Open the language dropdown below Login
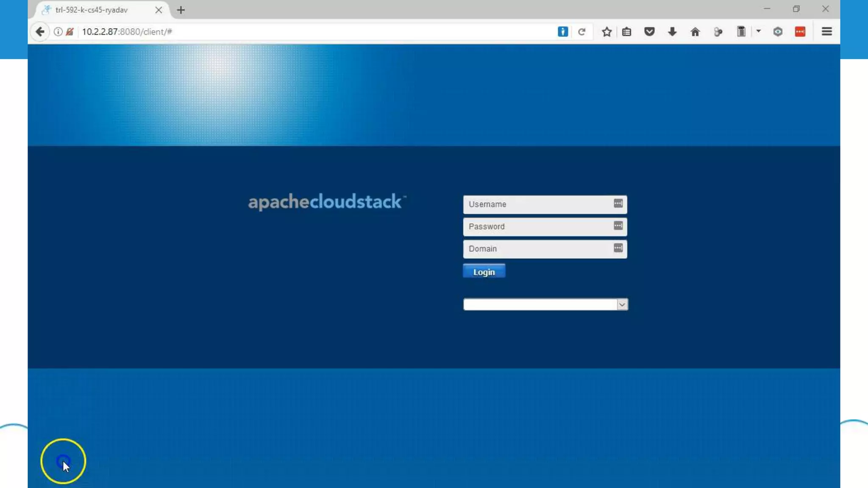The image size is (868, 488). tap(545, 305)
